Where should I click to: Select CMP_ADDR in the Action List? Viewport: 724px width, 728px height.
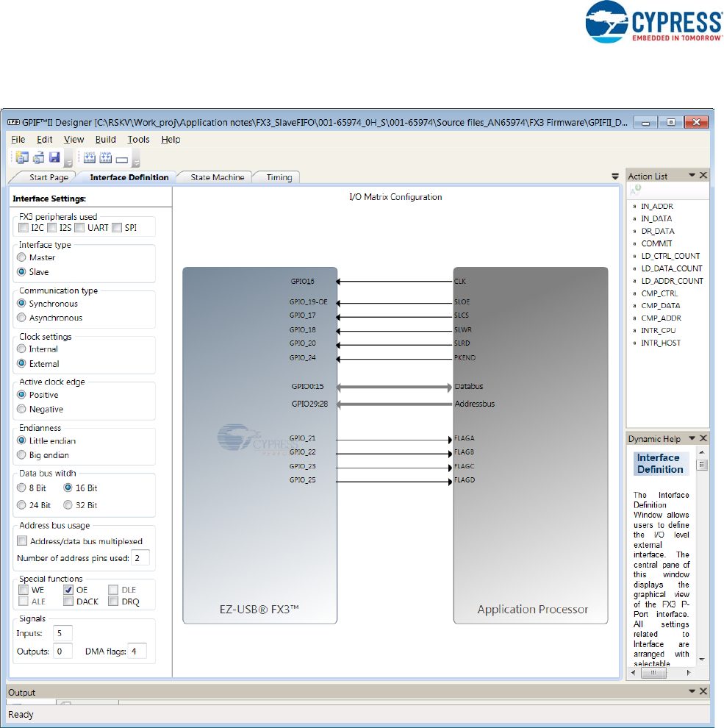point(661,318)
